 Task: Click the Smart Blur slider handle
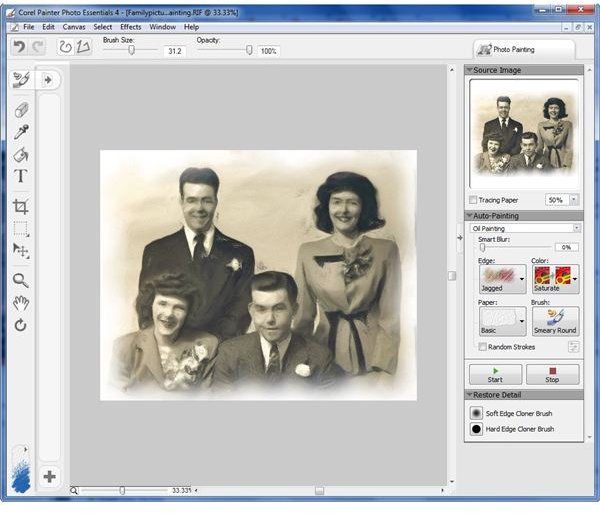pyautogui.click(x=483, y=248)
